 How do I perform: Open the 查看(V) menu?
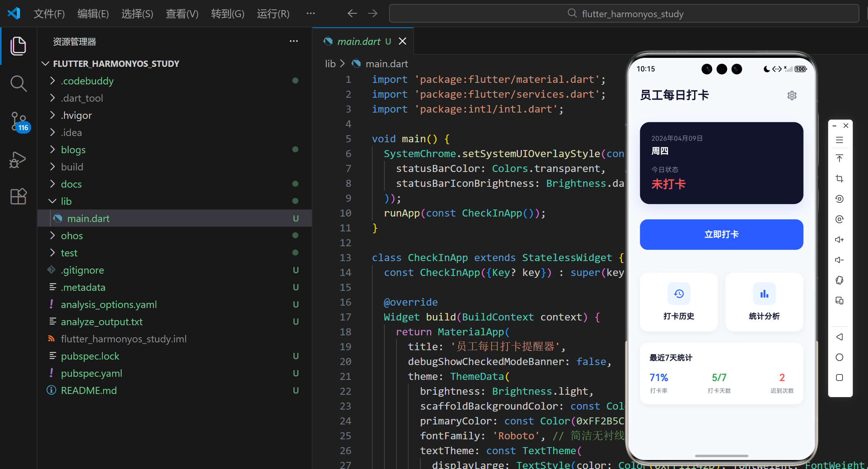coord(182,14)
